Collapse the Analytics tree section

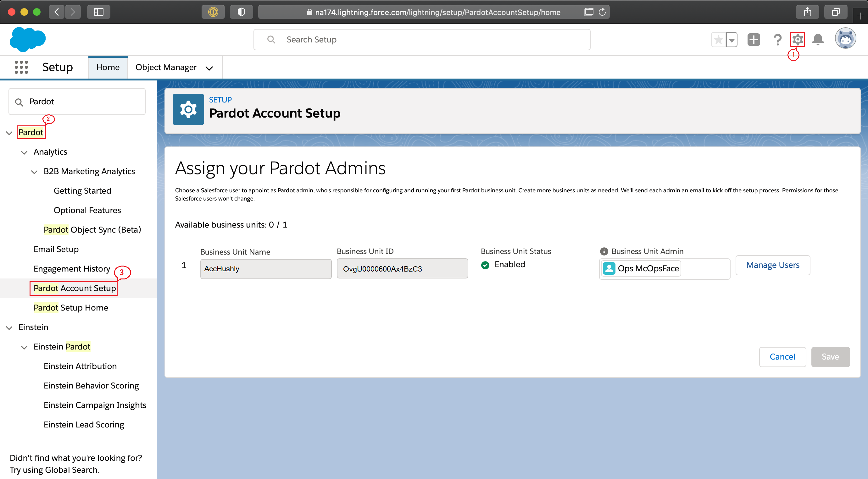[24, 152]
